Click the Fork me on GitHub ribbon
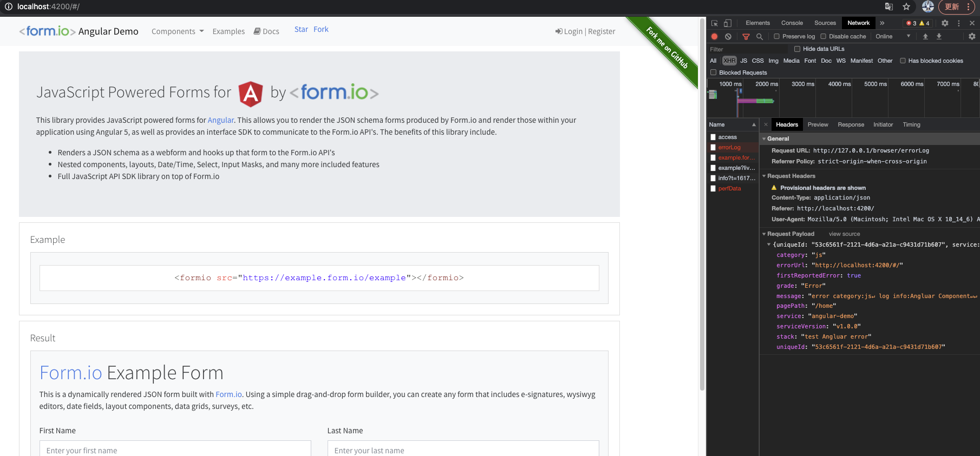The width and height of the screenshot is (980, 456). point(667,48)
